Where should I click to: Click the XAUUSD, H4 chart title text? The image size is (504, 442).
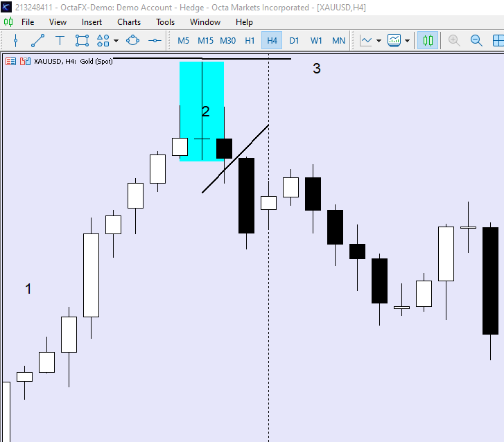(x=73, y=62)
